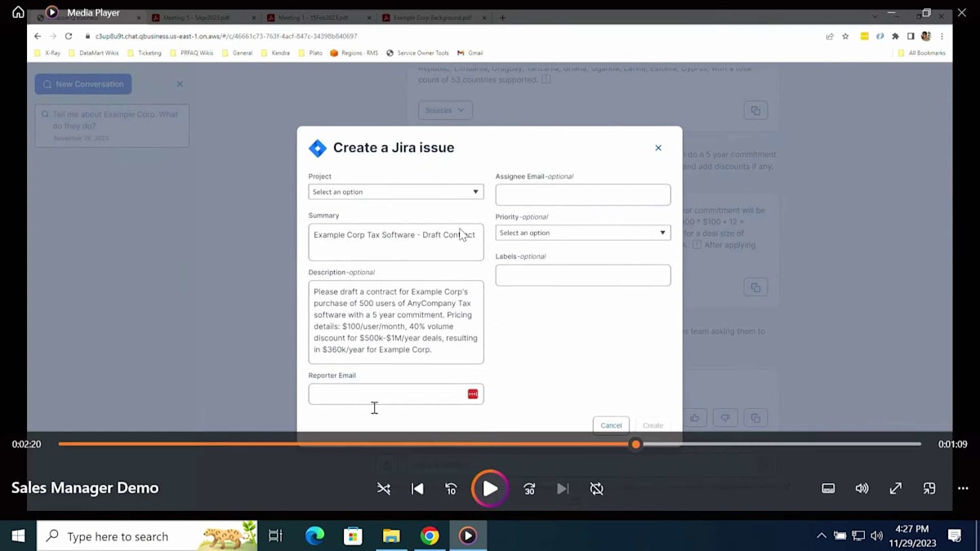Open the PRFAQ Wikis bookmark
The image size is (980, 551).
(x=191, y=53)
